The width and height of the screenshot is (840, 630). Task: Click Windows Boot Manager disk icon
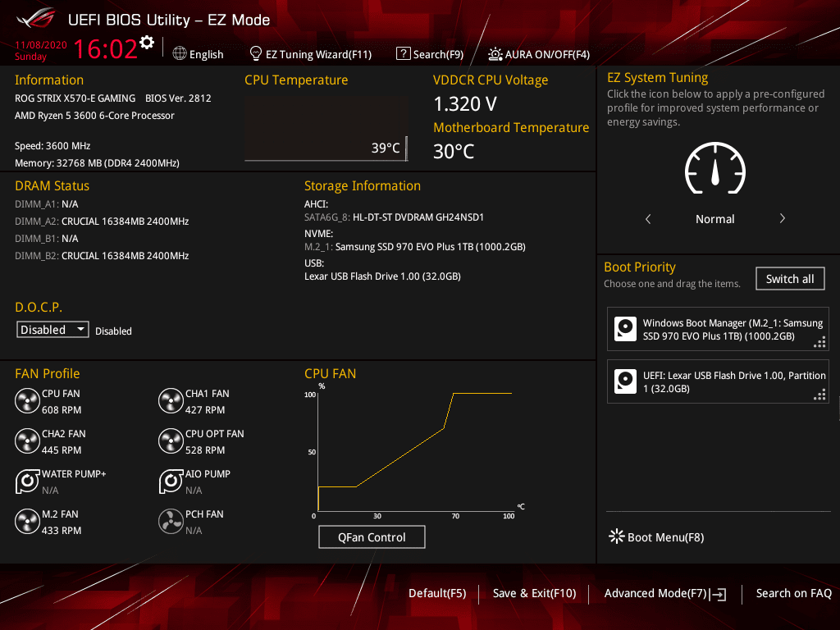coord(625,329)
